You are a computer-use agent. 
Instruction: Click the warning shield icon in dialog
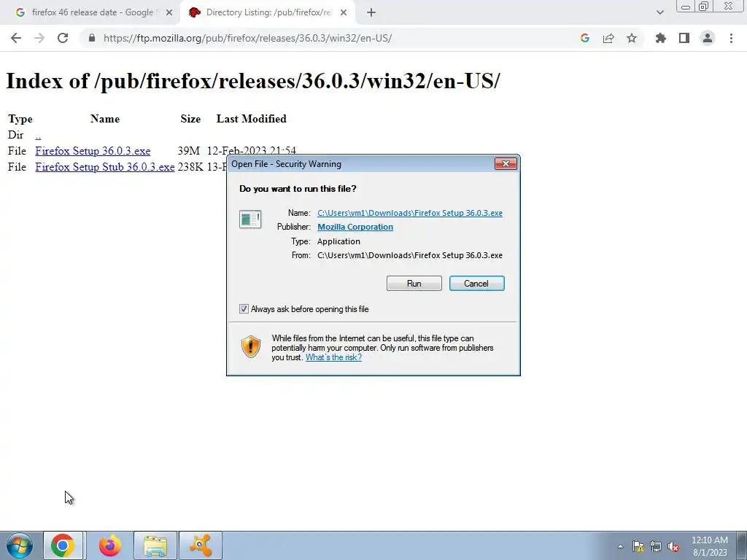(x=251, y=346)
